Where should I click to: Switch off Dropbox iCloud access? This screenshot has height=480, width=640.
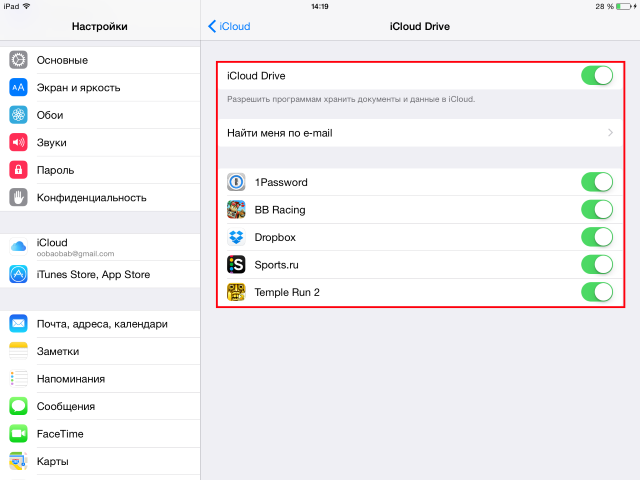tap(597, 237)
